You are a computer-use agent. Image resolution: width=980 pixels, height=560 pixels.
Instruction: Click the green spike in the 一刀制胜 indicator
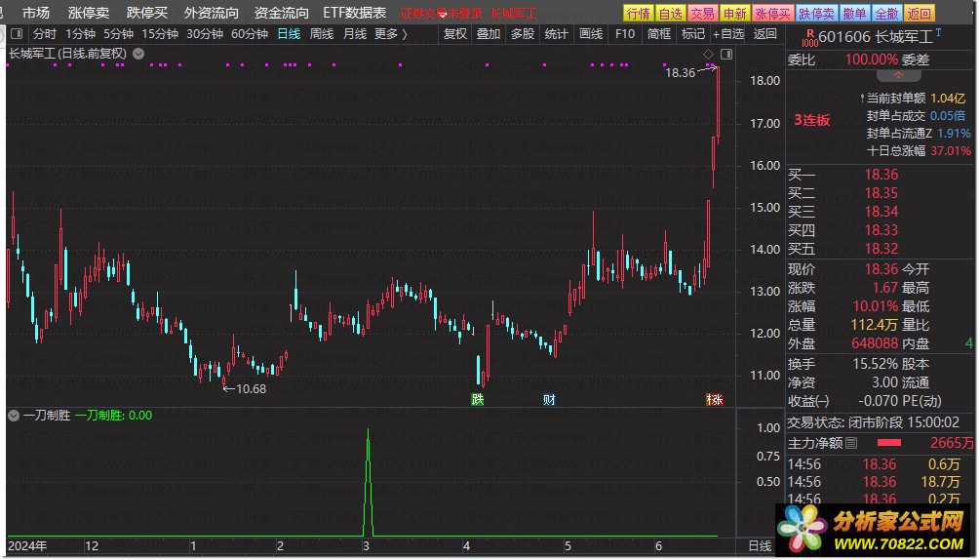pyautogui.click(x=369, y=481)
